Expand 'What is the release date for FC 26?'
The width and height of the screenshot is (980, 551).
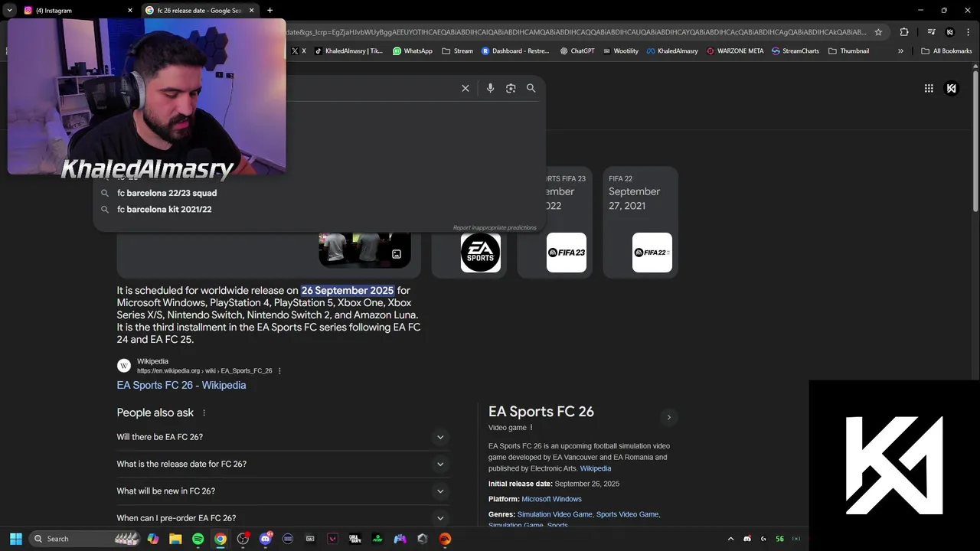click(283, 464)
